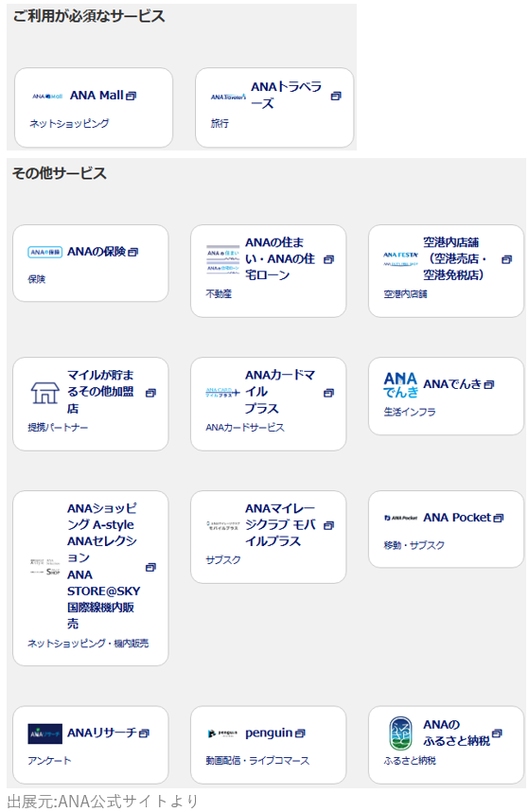Viewport: 529px width, 812px height.
Task: Click external-link icon beside モバイルプラス
Action: [328, 525]
